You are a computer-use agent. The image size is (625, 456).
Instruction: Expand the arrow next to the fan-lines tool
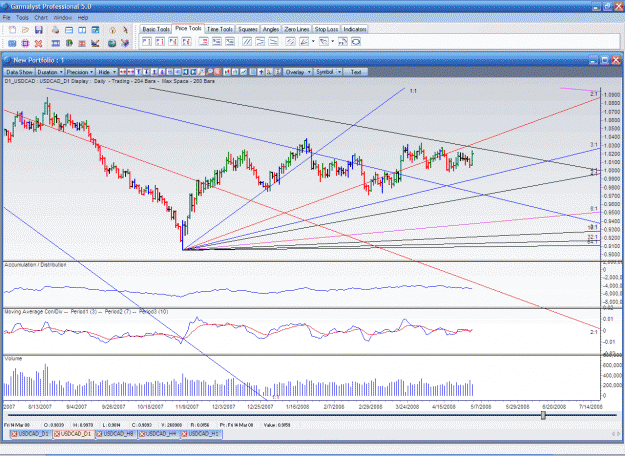coord(313,41)
